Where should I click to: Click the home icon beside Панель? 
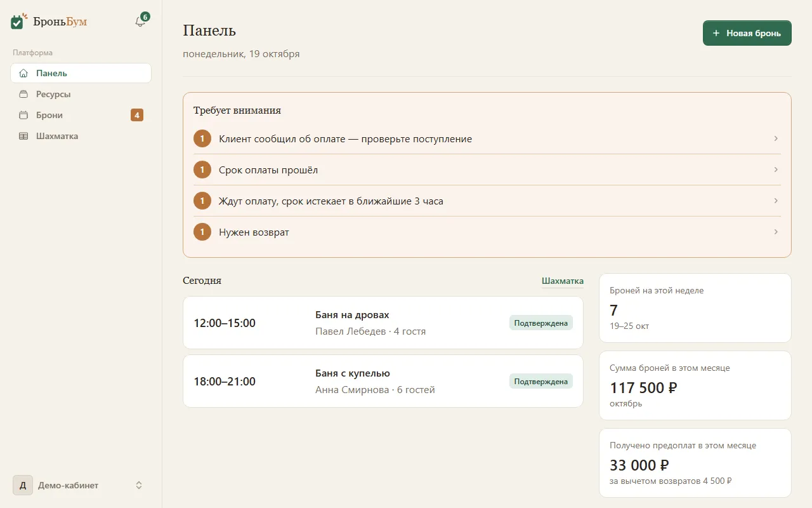click(23, 73)
